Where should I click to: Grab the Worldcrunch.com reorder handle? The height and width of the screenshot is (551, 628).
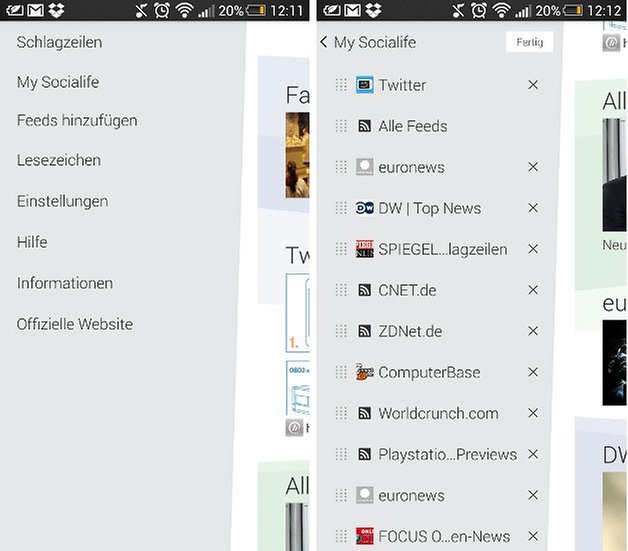coord(341,413)
